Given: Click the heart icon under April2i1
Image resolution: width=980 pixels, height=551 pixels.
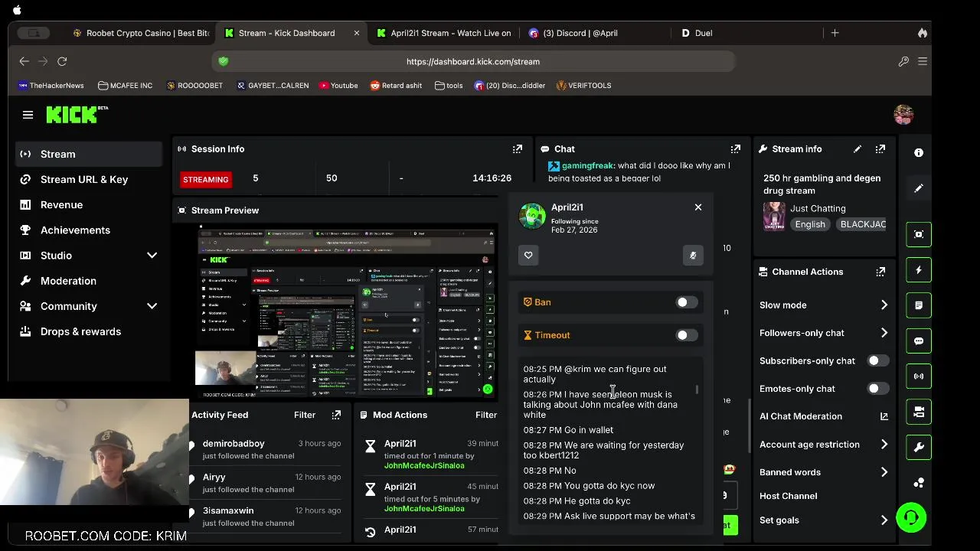Looking at the screenshot, I should pyautogui.click(x=528, y=255).
